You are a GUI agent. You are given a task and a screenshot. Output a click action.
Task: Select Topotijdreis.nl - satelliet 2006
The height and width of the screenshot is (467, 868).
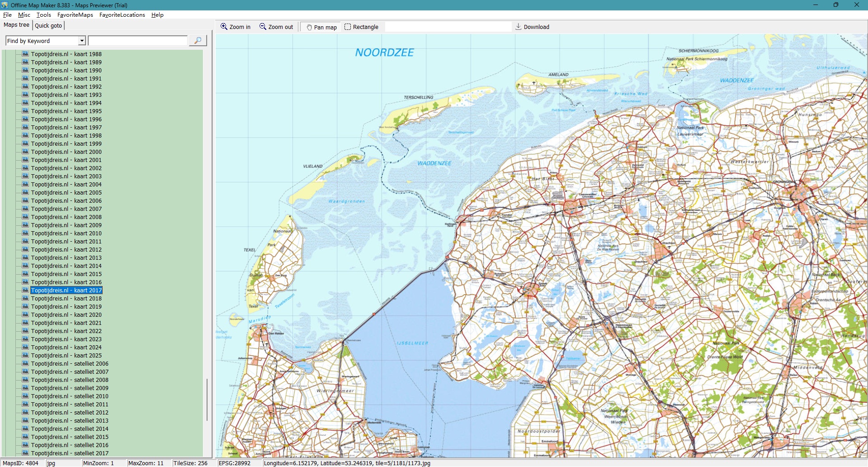point(70,364)
